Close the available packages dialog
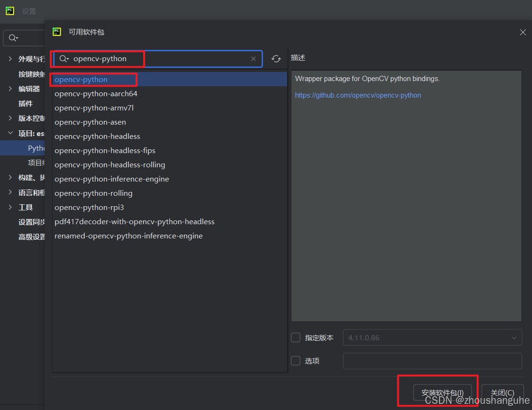This screenshot has width=532, height=410. pos(523,32)
